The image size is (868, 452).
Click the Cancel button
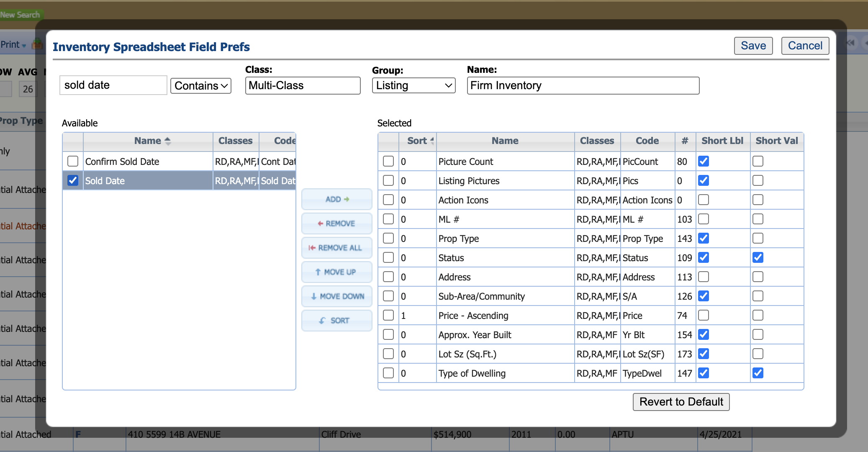[x=805, y=46]
